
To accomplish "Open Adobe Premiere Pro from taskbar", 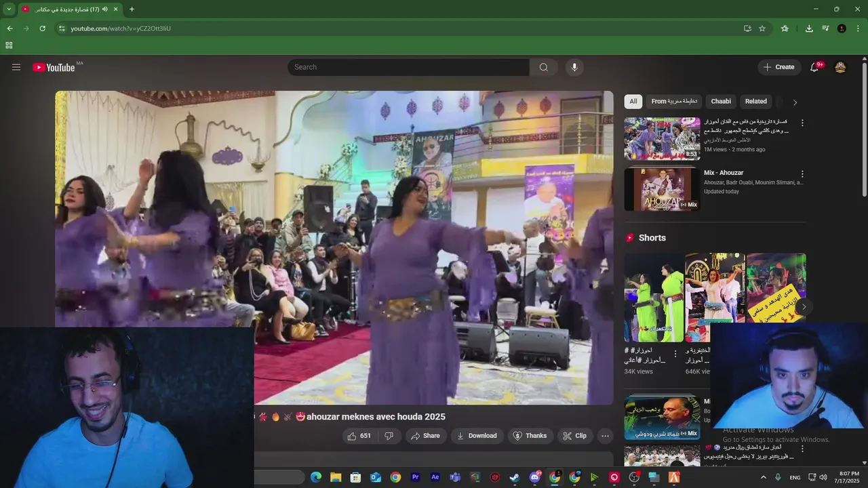I will [x=416, y=477].
